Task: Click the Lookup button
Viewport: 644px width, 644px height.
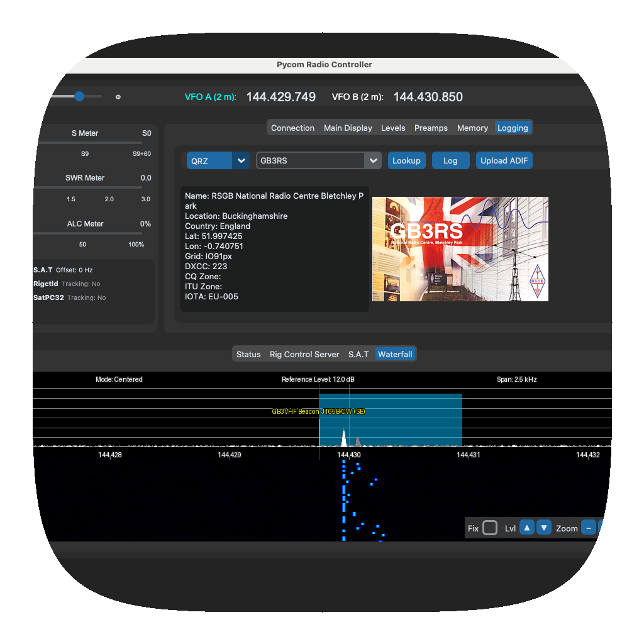Action: pos(407,160)
